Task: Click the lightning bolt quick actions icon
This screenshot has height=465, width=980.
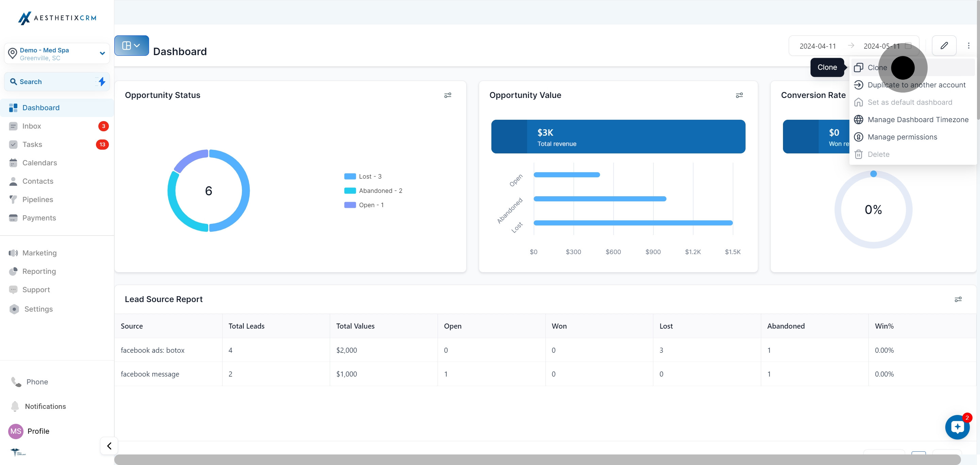Action: [x=102, y=81]
